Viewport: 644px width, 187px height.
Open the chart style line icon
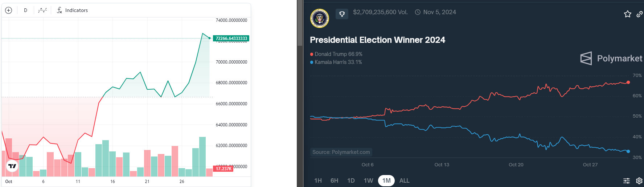pyautogui.click(x=42, y=10)
